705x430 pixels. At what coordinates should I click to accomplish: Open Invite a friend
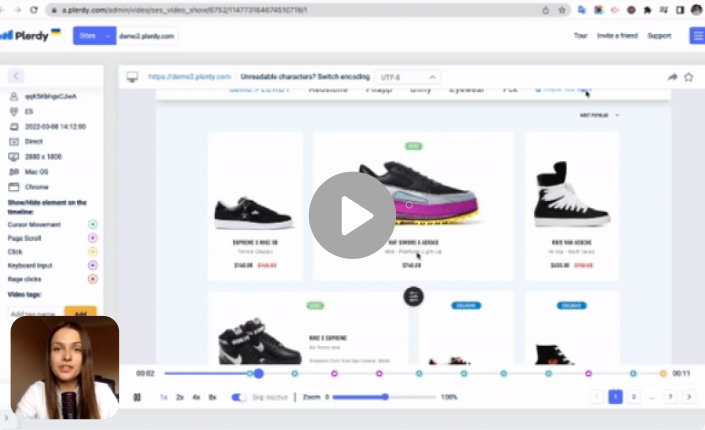[617, 36]
